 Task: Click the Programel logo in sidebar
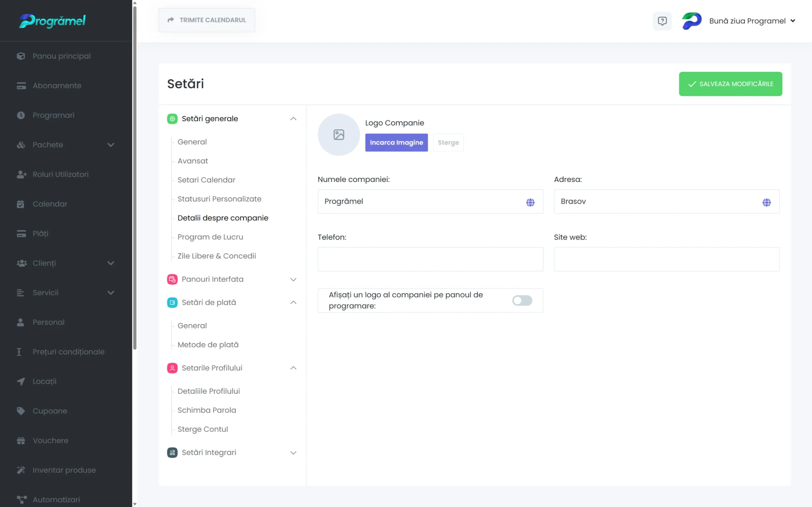tap(52, 21)
